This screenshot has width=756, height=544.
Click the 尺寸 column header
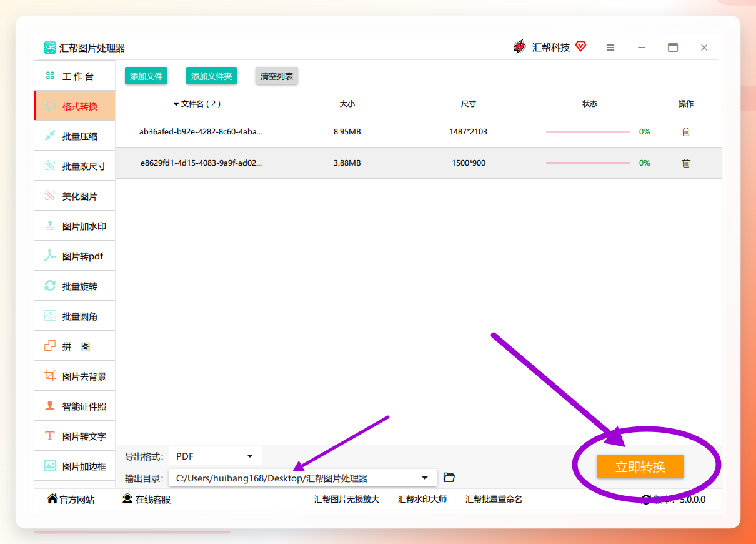[469, 104]
